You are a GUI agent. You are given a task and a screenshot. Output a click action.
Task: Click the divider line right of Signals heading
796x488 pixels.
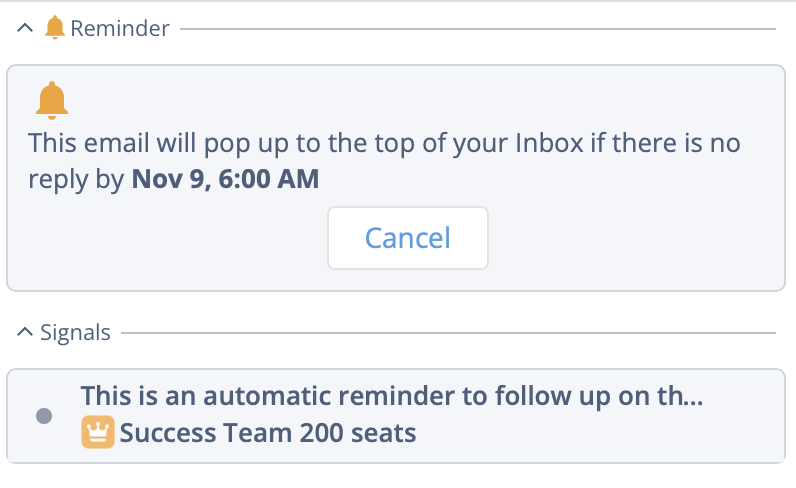(x=448, y=333)
